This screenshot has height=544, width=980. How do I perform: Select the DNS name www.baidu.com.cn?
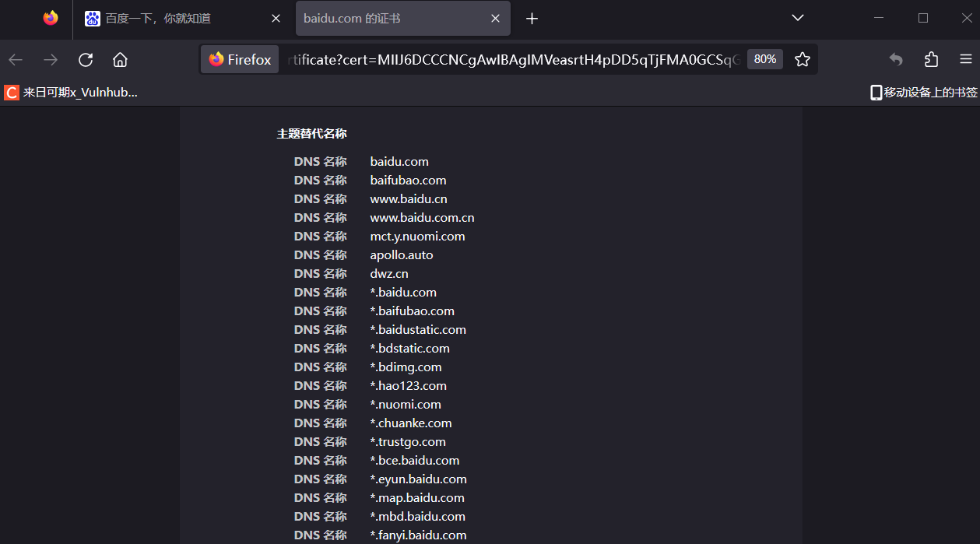pos(423,218)
